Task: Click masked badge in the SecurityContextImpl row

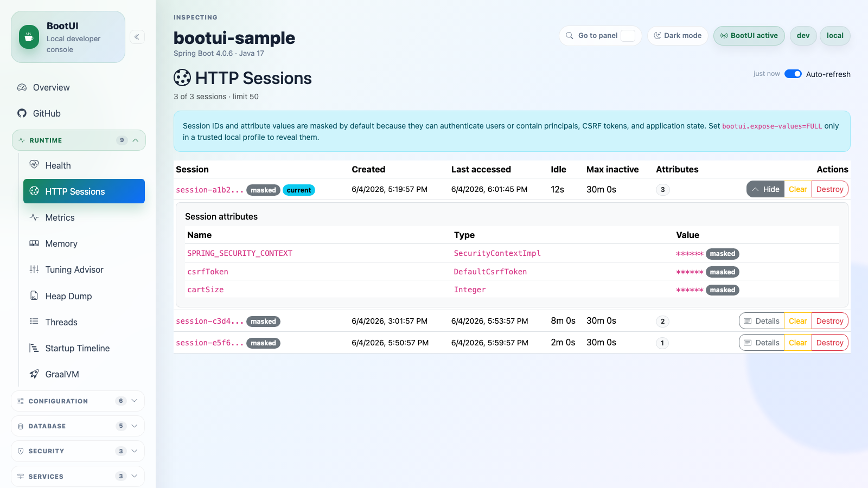Action: [723, 254]
